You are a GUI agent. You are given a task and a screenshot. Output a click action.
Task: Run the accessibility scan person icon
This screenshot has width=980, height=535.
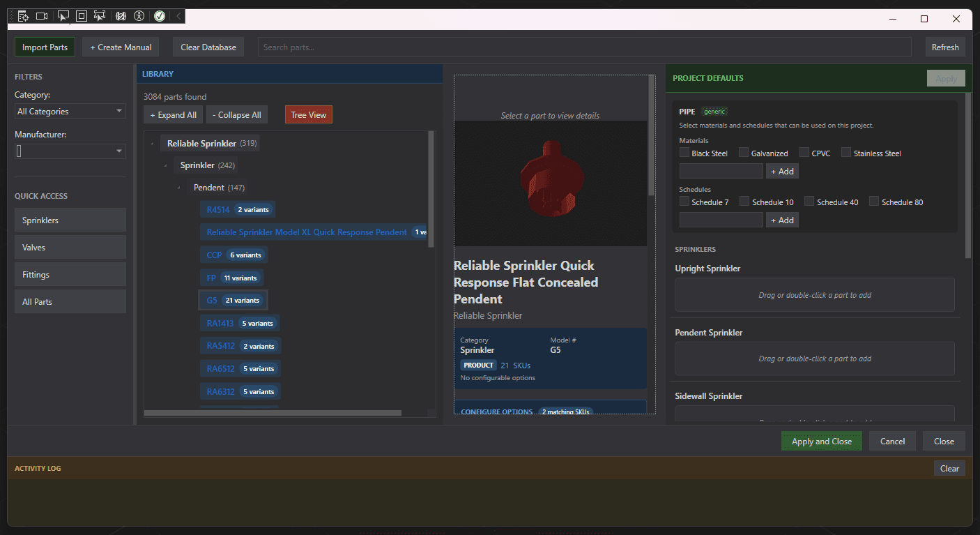[139, 16]
